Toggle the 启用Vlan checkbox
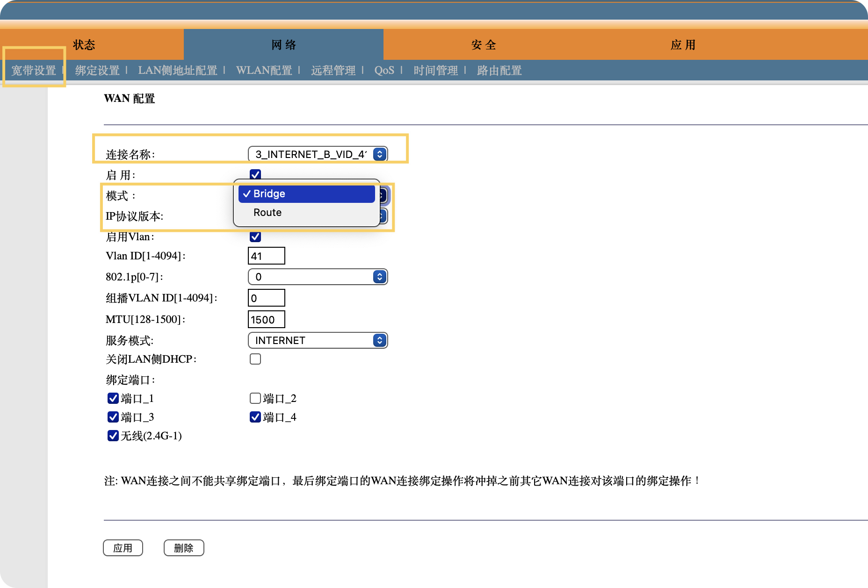Image resolution: width=868 pixels, height=588 pixels. [x=255, y=237]
